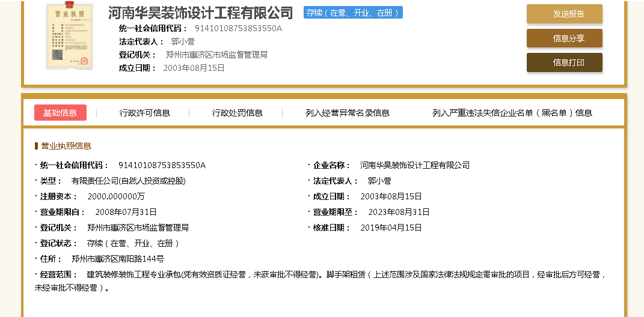This screenshot has height=317, width=644.
Task: Click the 信息打印 button
Action: [x=564, y=62]
